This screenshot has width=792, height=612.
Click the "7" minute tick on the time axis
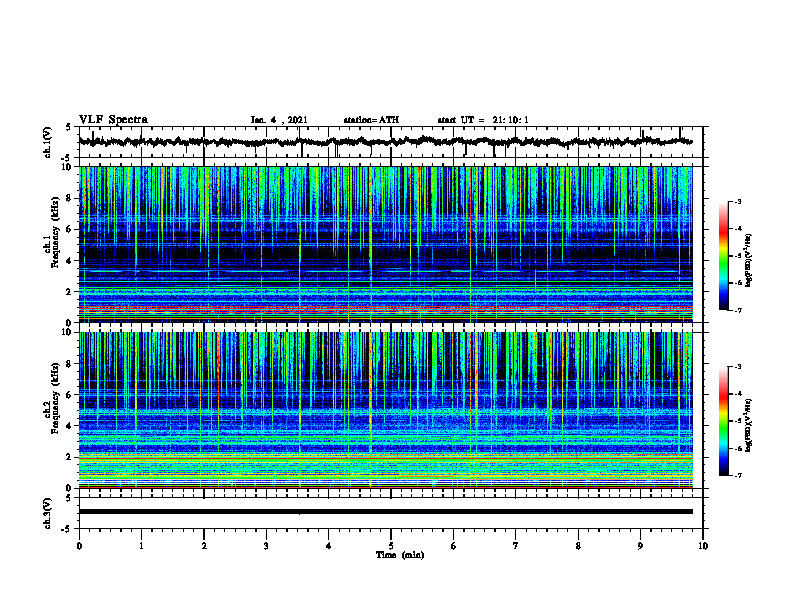(x=516, y=546)
